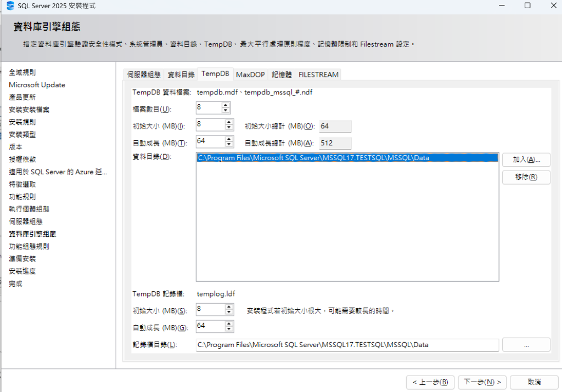Select 產品更新 in the step list
562x392 pixels.
[22, 97]
